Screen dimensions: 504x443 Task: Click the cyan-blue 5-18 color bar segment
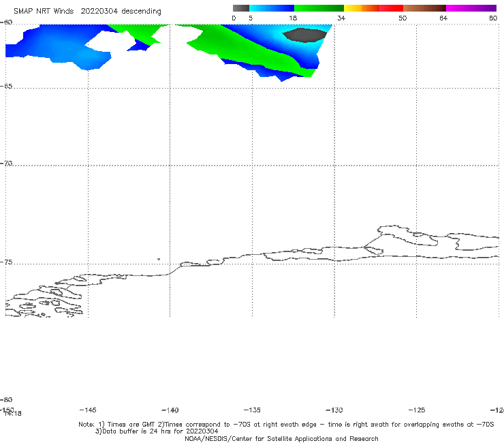(272, 8)
